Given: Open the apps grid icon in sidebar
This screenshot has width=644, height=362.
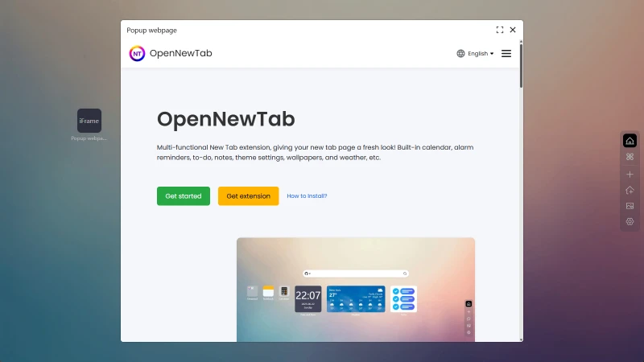Looking at the screenshot, I should click(x=630, y=157).
